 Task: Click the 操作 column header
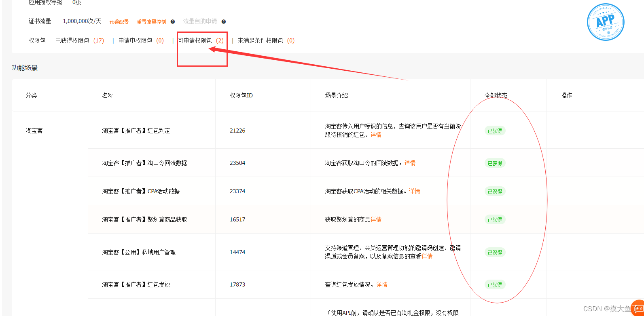[x=566, y=95]
